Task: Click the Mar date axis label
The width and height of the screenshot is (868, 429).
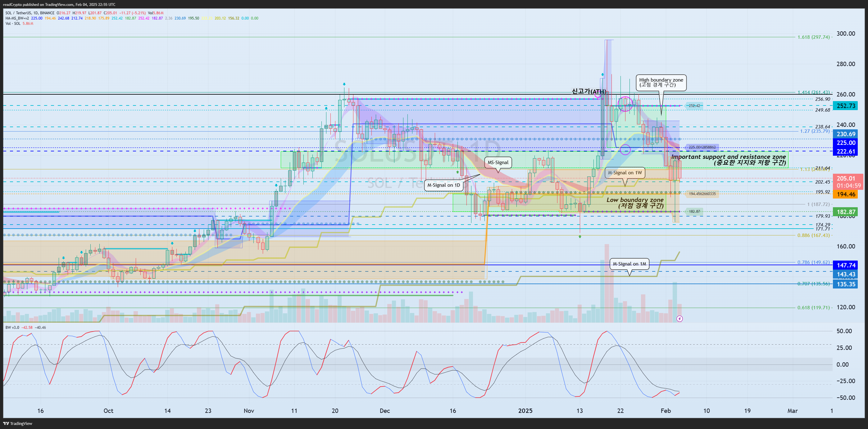Action: coord(793,411)
